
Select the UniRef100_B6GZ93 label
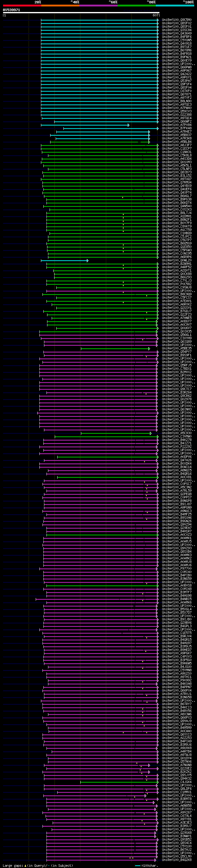point(177,277)
